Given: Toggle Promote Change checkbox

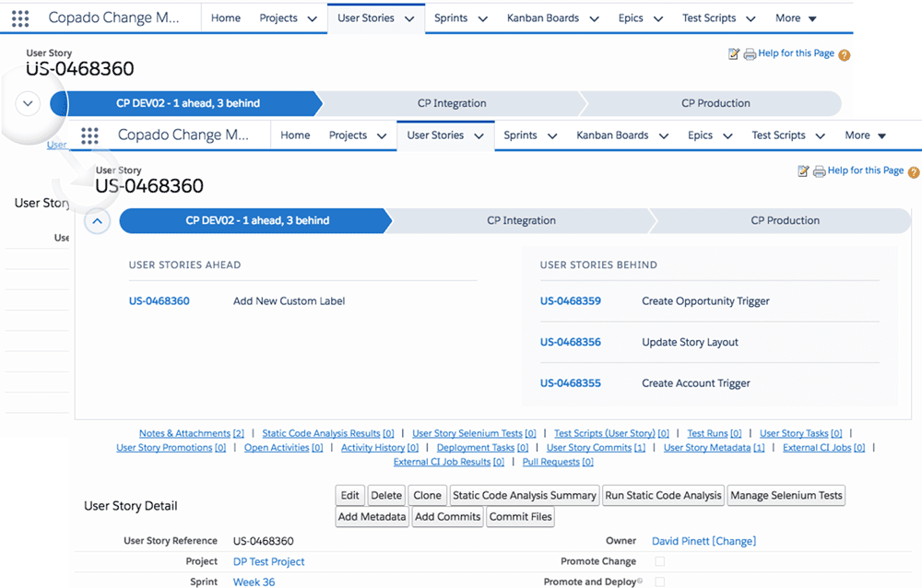Looking at the screenshot, I should tap(660, 561).
